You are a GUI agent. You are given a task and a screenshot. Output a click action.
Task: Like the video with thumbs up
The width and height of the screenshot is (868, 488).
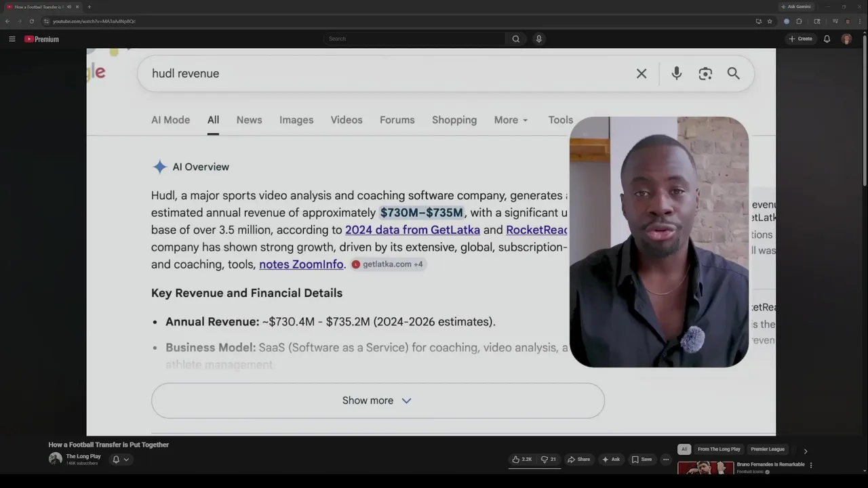point(521,460)
